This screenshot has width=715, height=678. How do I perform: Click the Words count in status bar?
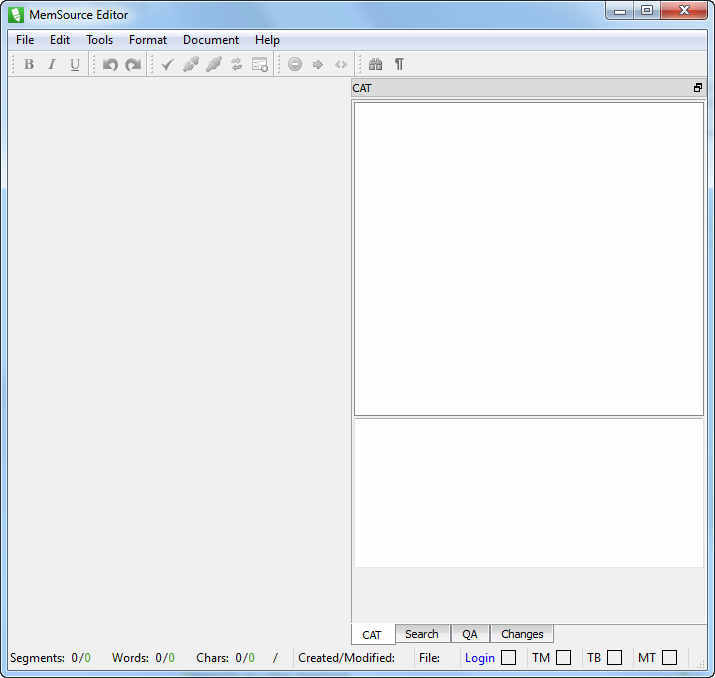(x=143, y=658)
